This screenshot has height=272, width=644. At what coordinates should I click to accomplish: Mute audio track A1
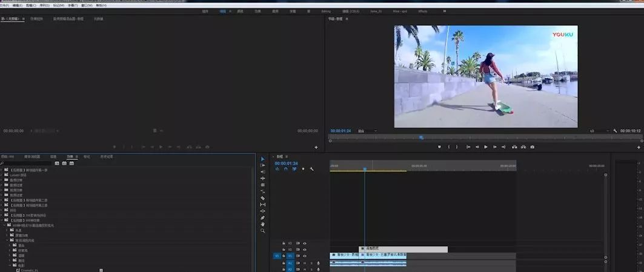pyautogui.click(x=305, y=263)
